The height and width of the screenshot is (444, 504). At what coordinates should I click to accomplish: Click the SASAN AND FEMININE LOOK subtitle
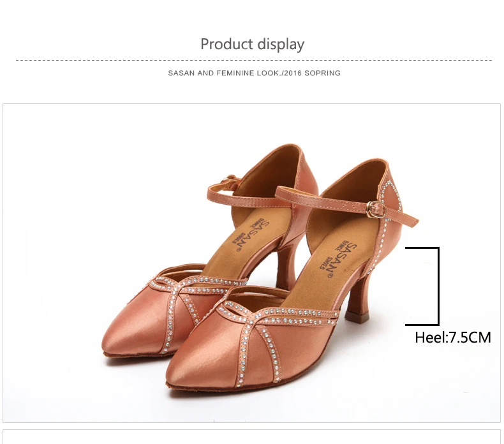coord(255,73)
